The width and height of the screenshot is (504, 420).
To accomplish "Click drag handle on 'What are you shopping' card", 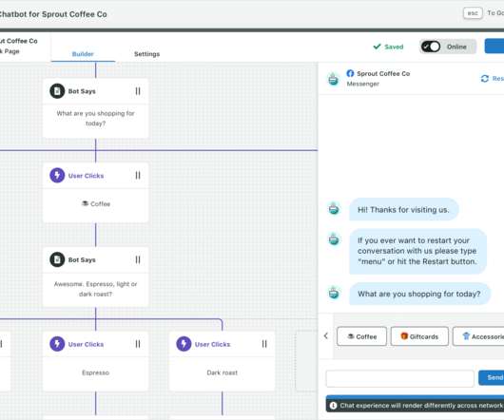I will pyautogui.click(x=138, y=91).
